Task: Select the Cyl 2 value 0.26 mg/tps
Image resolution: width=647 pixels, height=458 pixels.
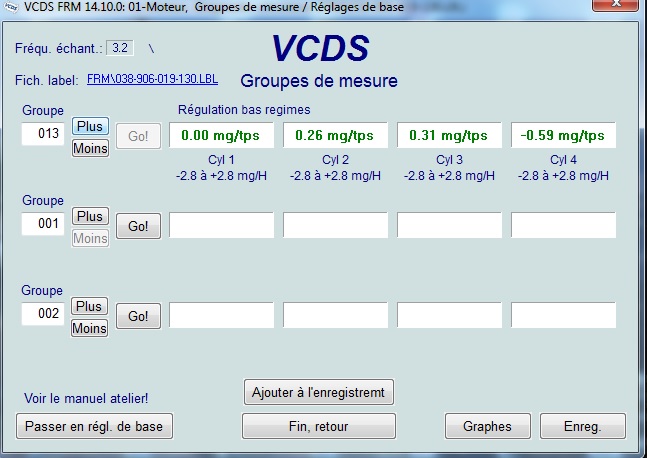Action: click(x=335, y=135)
